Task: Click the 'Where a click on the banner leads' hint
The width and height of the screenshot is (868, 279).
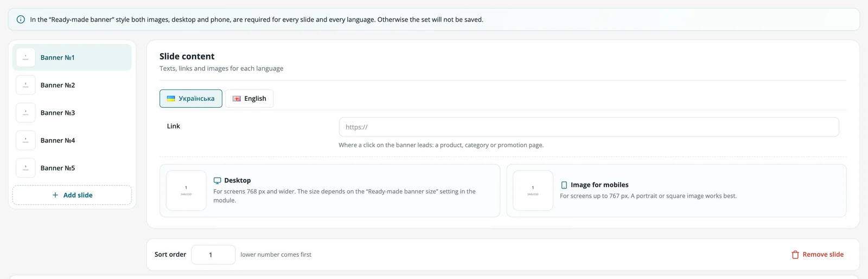Action: click(x=441, y=145)
